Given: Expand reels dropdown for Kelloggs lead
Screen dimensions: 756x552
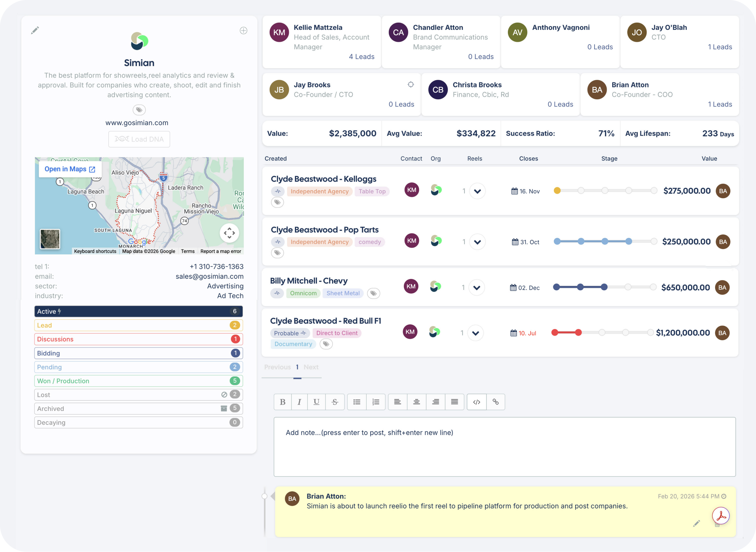Looking at the screenshot, I should [477, 191].
